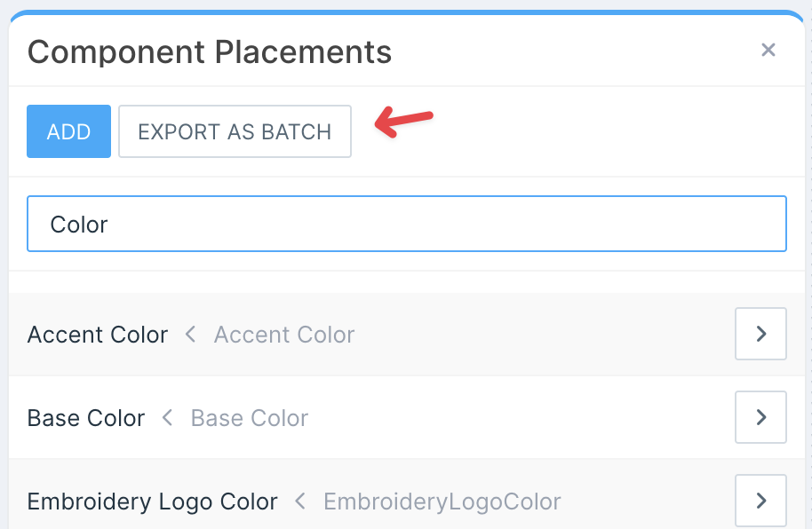812x529 pixels.
Task: Click the red arrow pointing at Export
Action: [x=403, y=122]
